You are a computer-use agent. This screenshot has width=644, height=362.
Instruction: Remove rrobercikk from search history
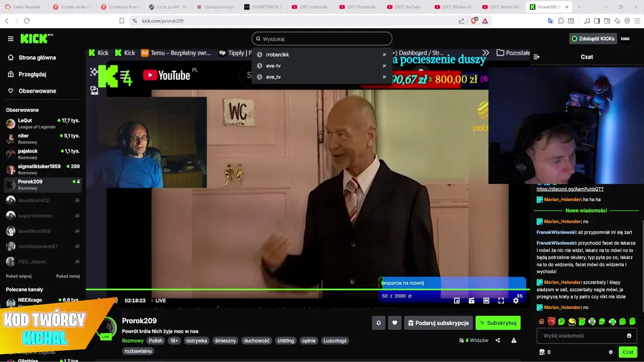point(384,55)
